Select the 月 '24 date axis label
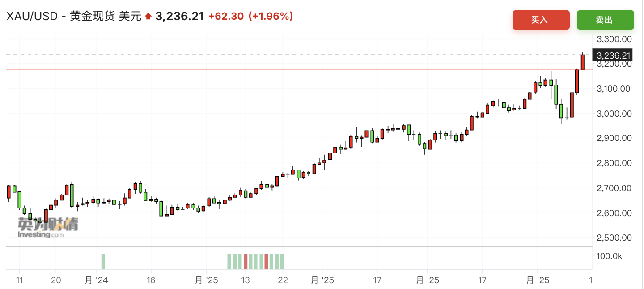644x289 pixels. pyautogui.click(x=96, y=280)
